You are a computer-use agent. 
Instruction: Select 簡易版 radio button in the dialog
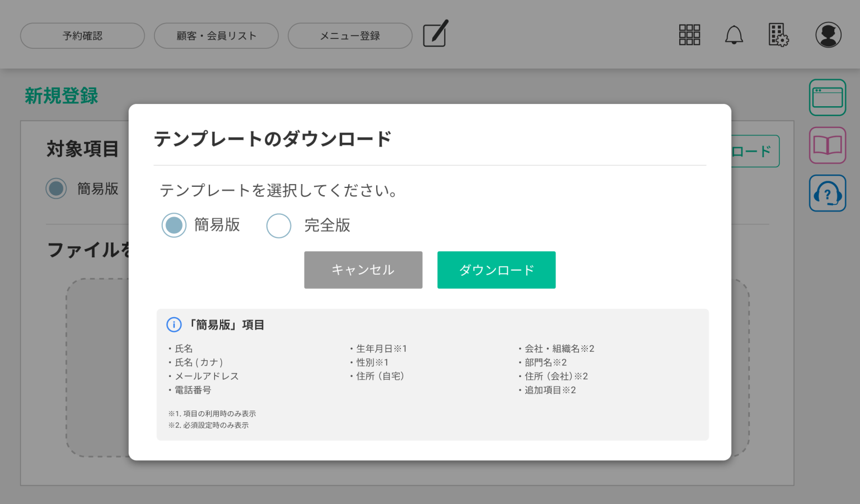click(x=174, y=225)
